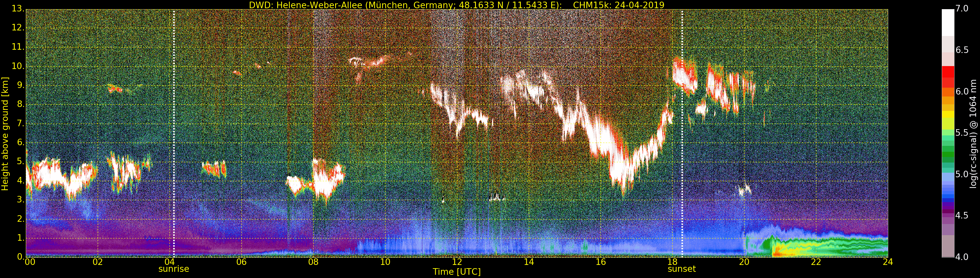Click the 24 tick at the time axis end
Screen dimensions: 980x278
pyautogui.click(x=888, y=262)
